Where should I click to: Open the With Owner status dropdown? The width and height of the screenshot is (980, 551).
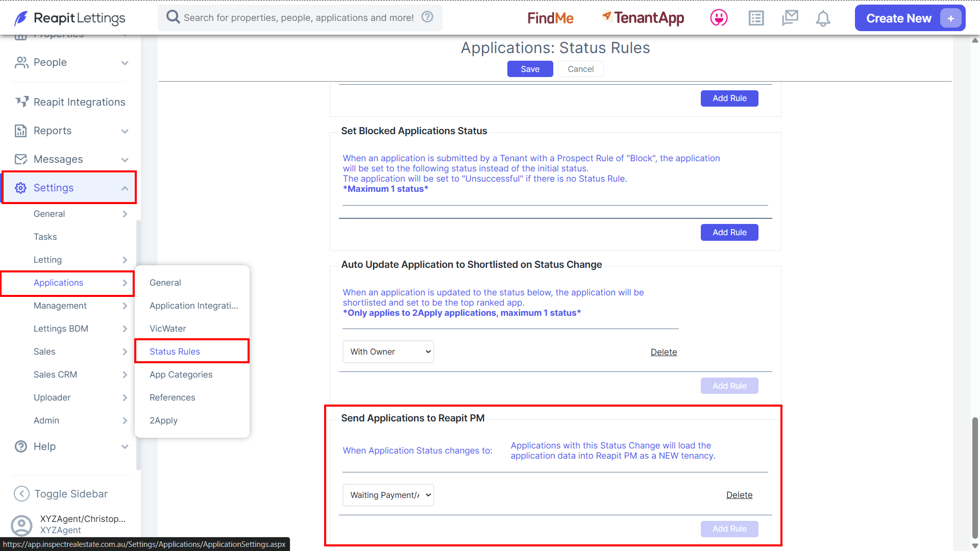pyautogui.click(x=388, y=352)
